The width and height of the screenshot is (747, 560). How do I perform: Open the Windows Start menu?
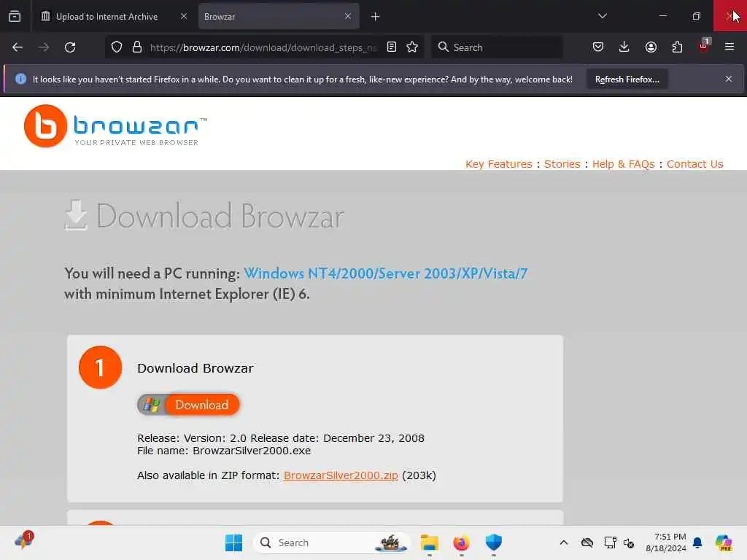point(234,542)
